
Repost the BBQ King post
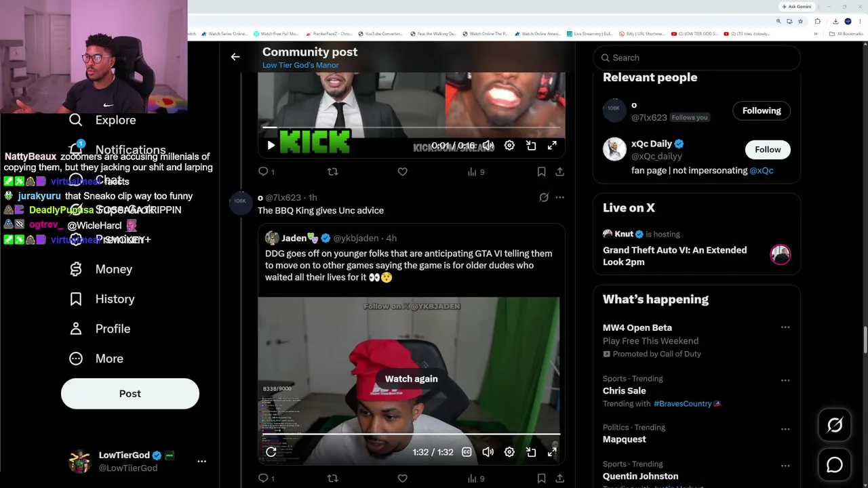(x=332, y=479)
